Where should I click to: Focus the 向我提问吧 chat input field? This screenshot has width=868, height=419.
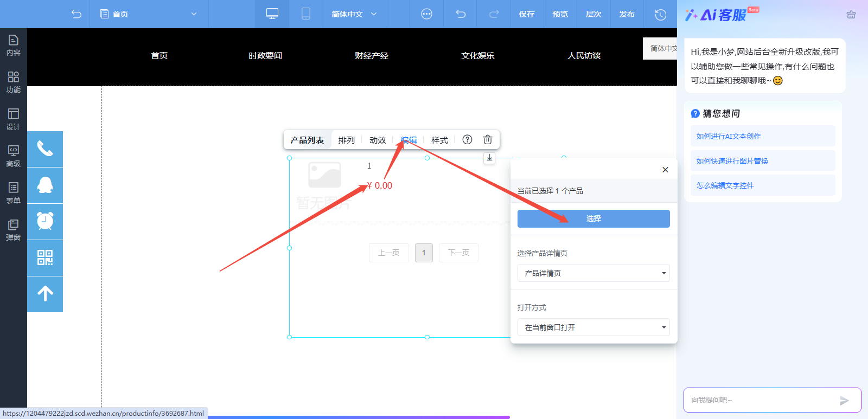pos(762,400)
